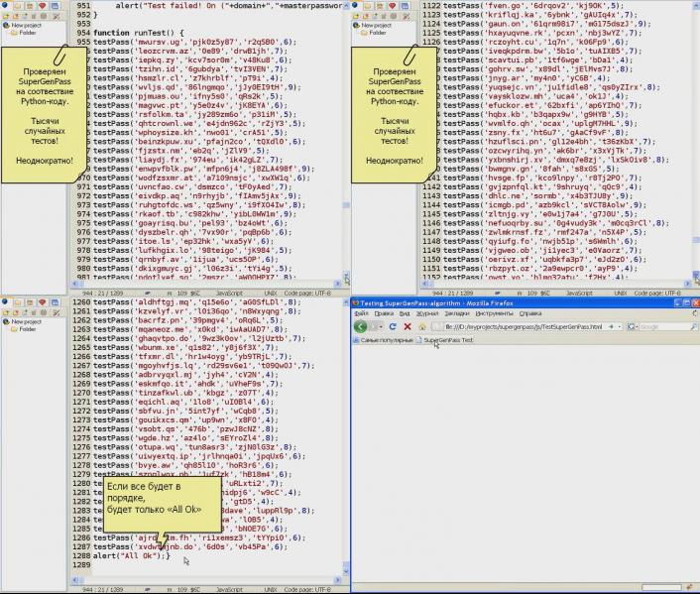Click JavaScript in bottom-left editor status bar

[x=229, y=589]
